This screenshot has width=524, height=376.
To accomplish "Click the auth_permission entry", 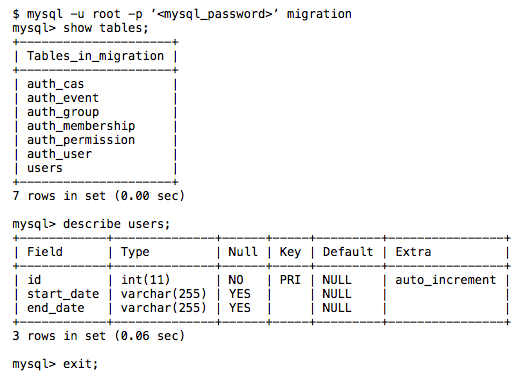I will pyautogui.click(x=81, y=140).
